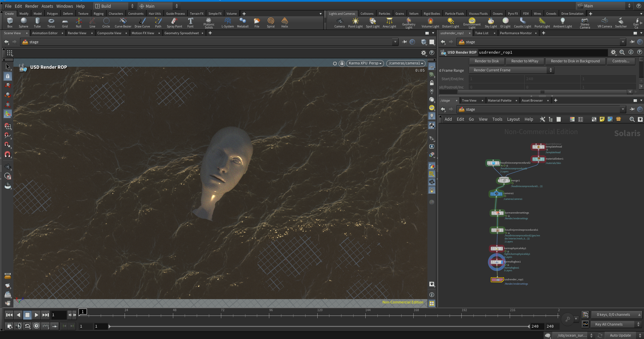Screen dimensions: 644x339
Task: Add a Spot Light from the shelf
Action: coord(373,23)
